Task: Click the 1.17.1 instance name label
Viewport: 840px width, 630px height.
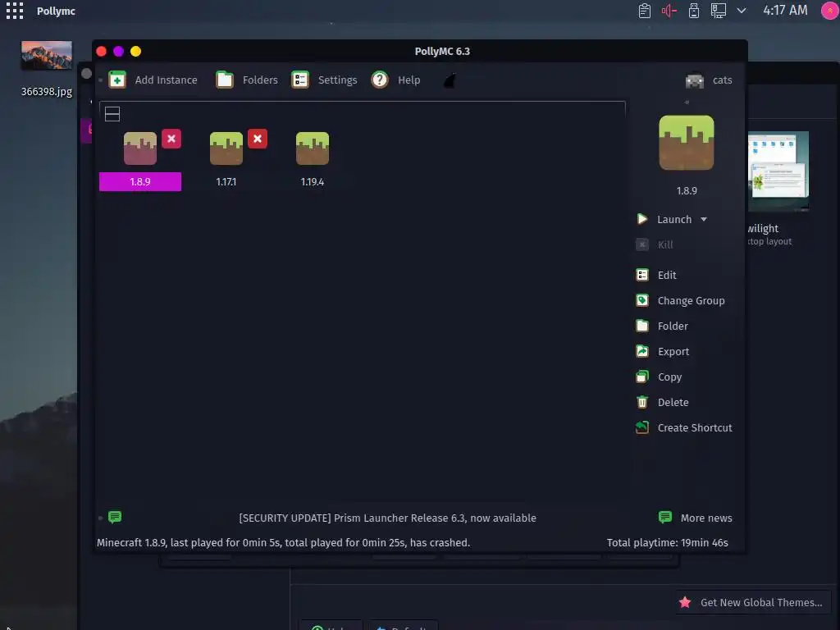Action: tap(226, 181)
